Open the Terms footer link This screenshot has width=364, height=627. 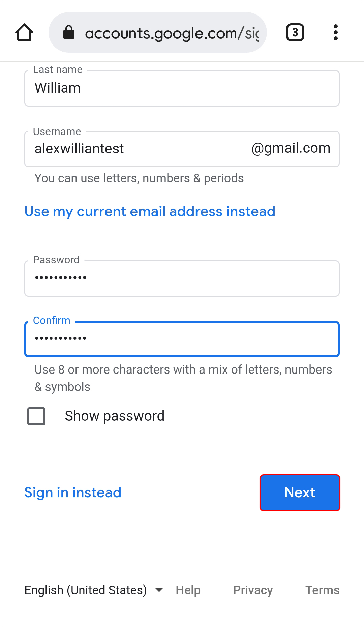(x=322, y=590)
